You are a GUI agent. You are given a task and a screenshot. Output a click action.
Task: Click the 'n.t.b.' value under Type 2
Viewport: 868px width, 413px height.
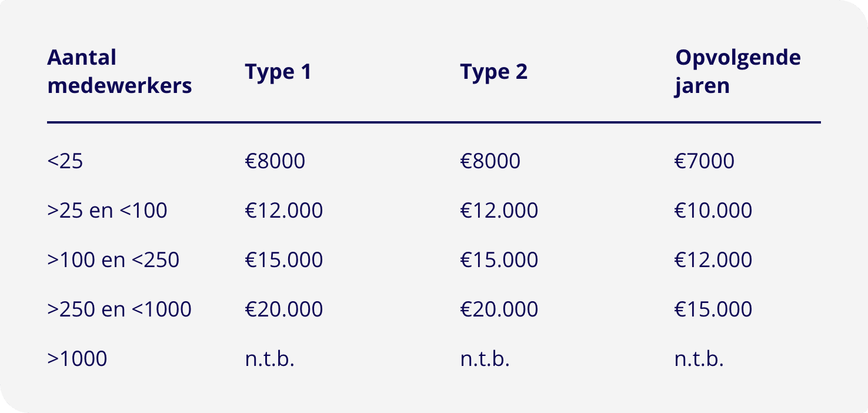(485, 359)
